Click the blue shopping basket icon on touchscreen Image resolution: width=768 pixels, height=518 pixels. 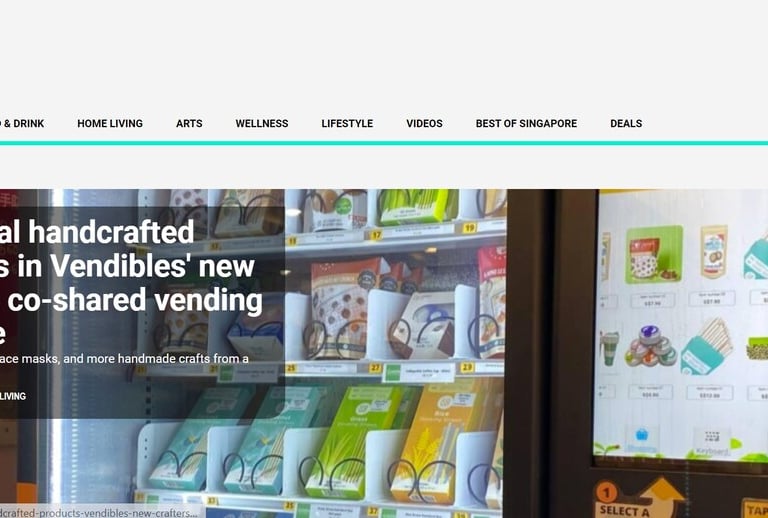click(641, 435)
